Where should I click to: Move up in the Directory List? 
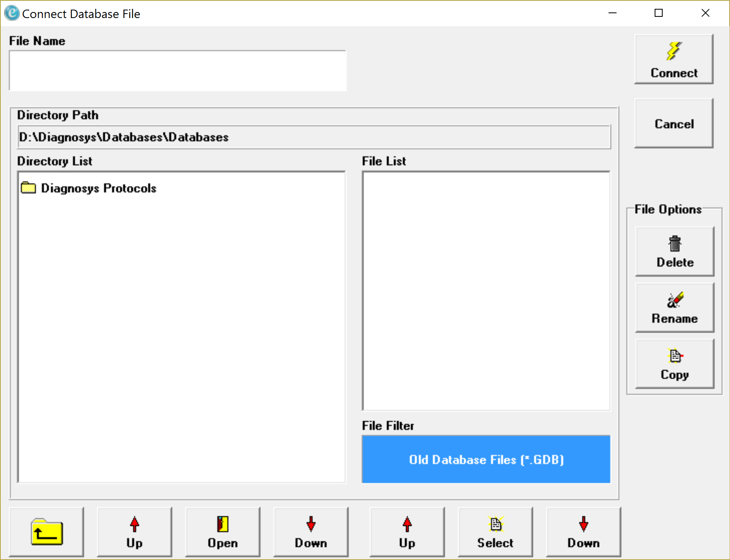click(x=135, y=532)
